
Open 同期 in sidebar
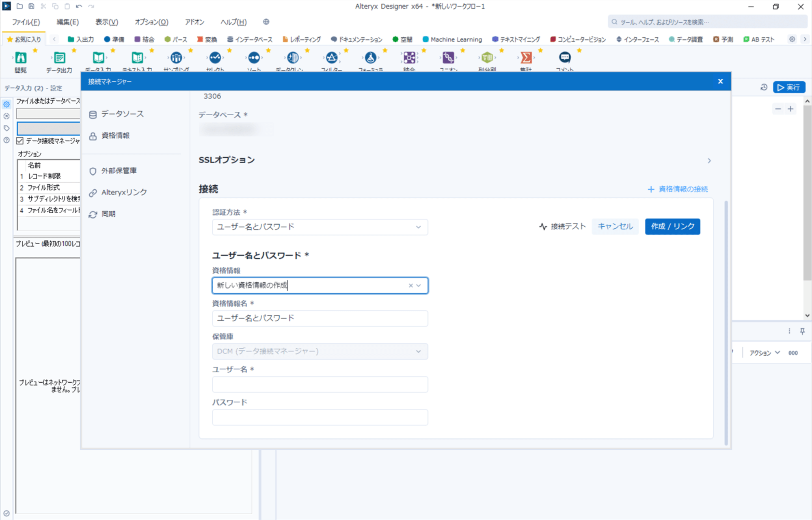tap(102, 214)
